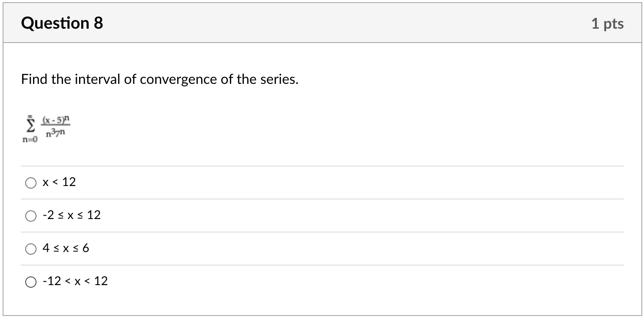Click the x < 12 answer text label

tap(59, 182)
